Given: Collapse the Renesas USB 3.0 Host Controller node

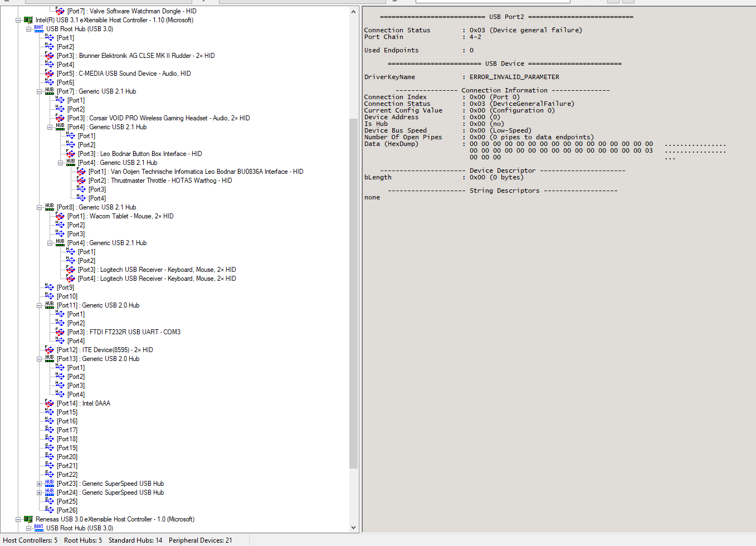Looking at the screenshot, I should (18, 519).
